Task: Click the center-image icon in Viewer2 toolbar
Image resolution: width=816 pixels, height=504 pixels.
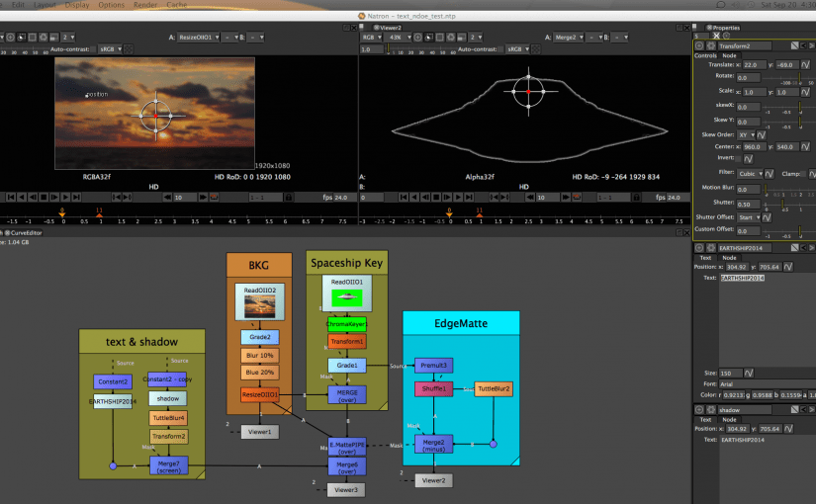Action: (417, 38)
